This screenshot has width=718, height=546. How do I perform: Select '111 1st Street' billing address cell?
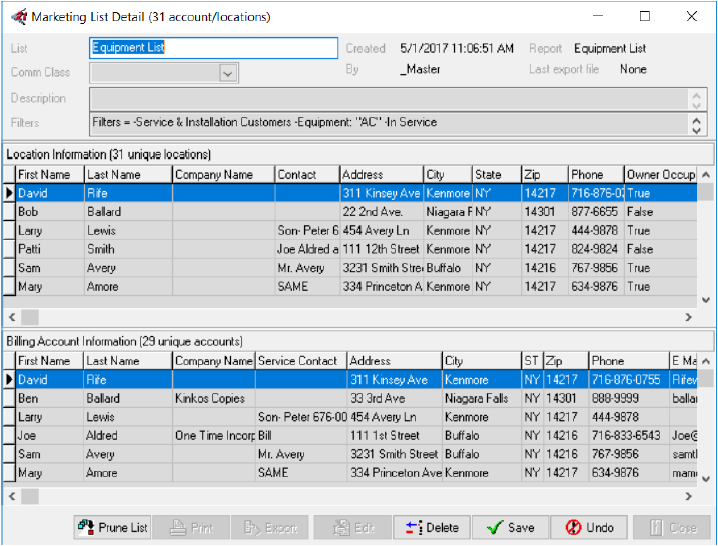[x=395, y=436]
